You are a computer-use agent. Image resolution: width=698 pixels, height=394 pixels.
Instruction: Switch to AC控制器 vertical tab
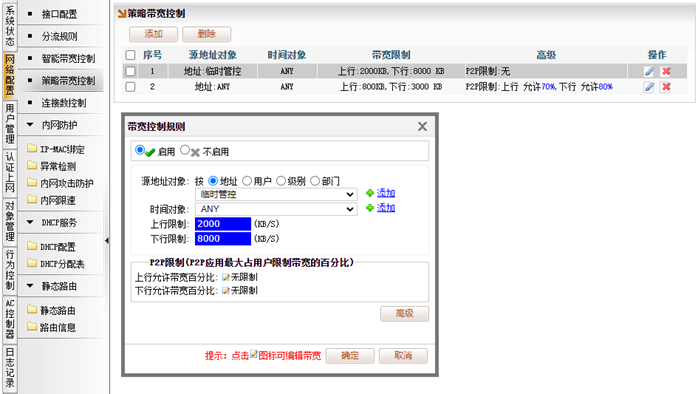click(10, 320)
